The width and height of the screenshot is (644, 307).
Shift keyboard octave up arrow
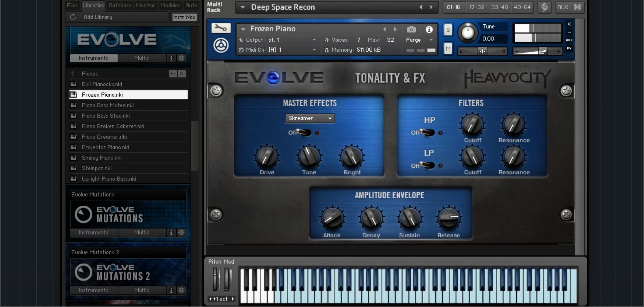pos(233,299)
